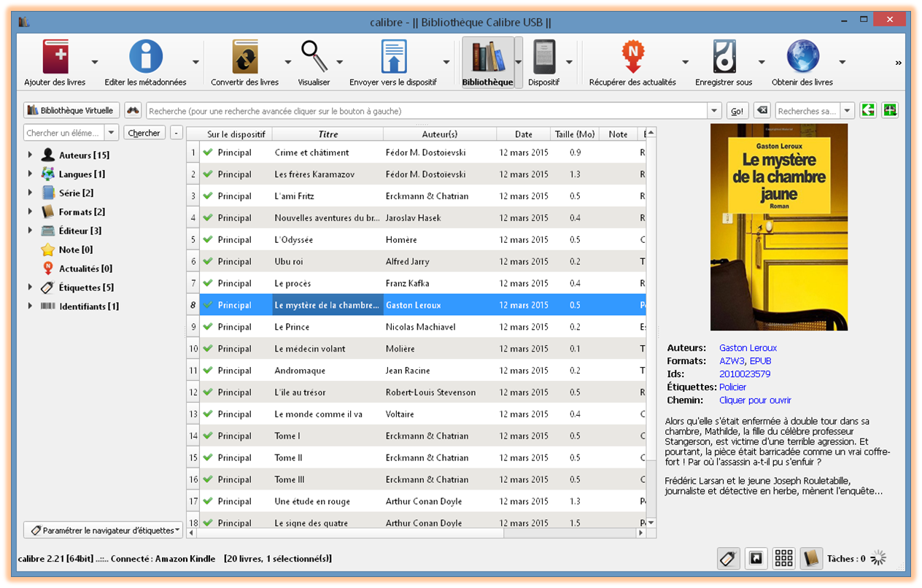Click the green copy saved search icon

tap(868, 110)
